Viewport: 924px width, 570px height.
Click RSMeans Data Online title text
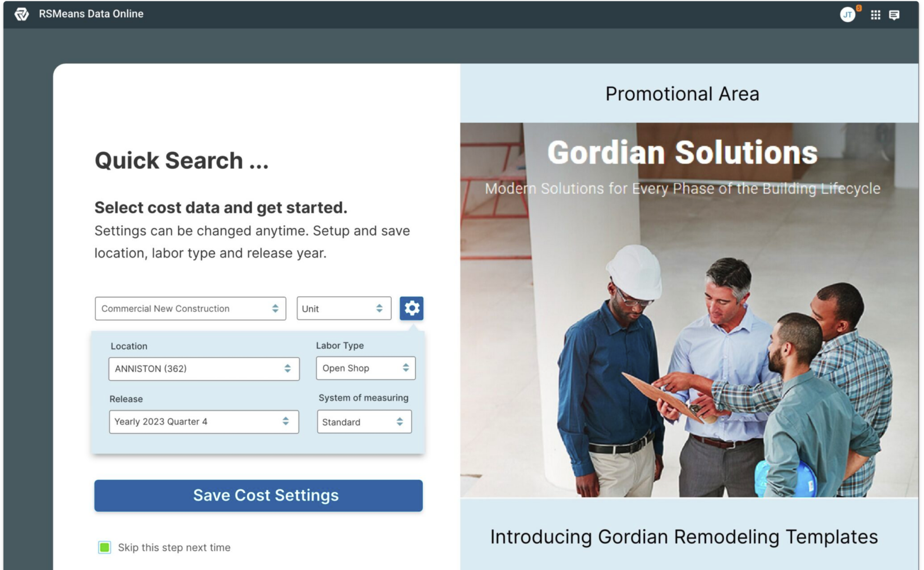[91, 14]
